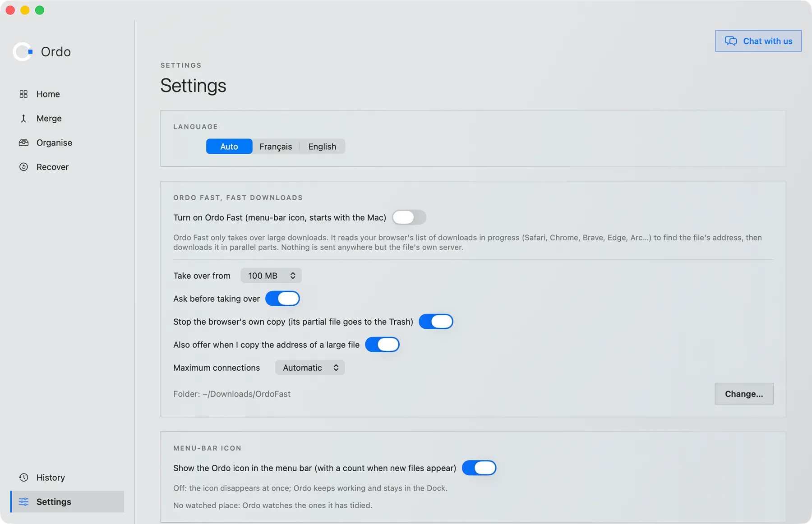Open the Recover section
This screenshot has width=812, height=524.
click(67, 167)
